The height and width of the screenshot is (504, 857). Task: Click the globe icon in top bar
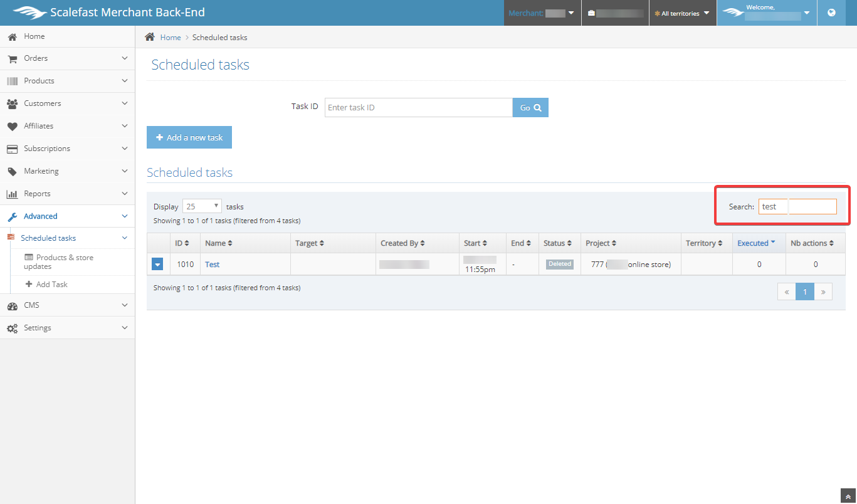click(831, 13)
